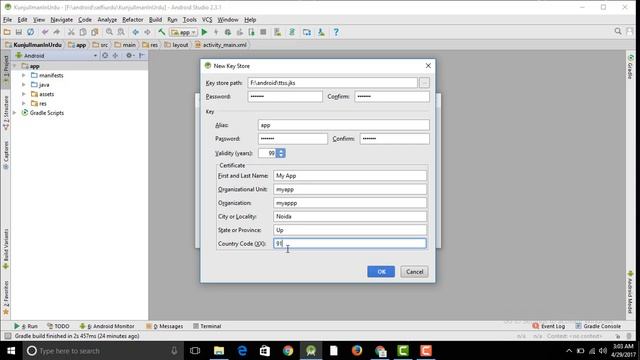Click the Paste icon in toolbar
Screen dimensions: 640x360
click(x=95, y=32)
